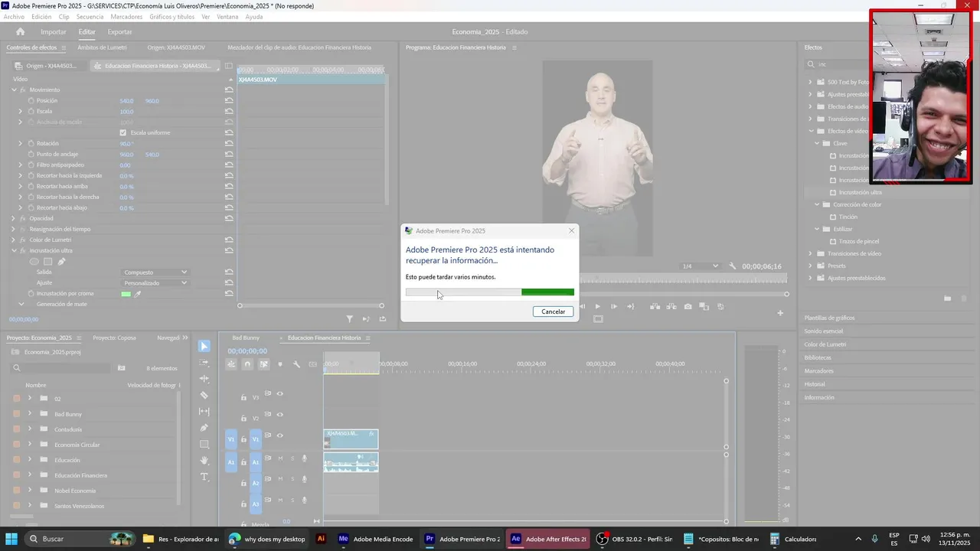Expand Transiciones de vídeo effects folder
This screenshot has width=980, height=551.
click(811, 253)
